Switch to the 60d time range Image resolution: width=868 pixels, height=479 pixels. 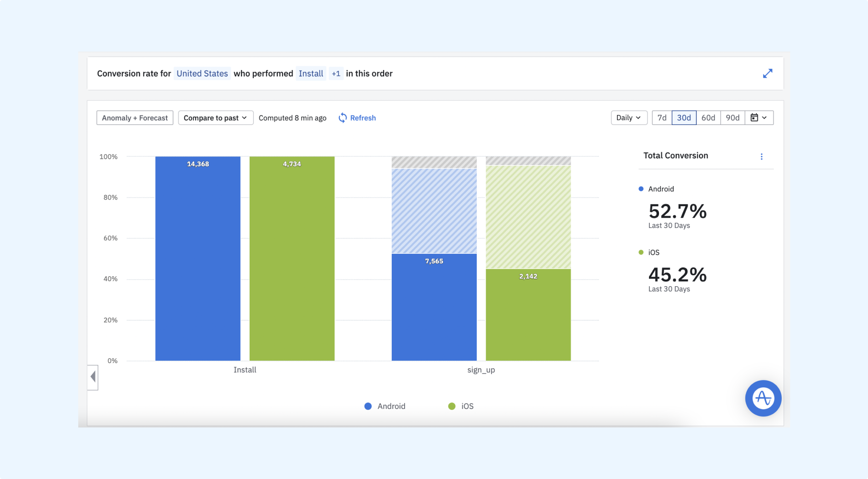(x=708, y=118)
